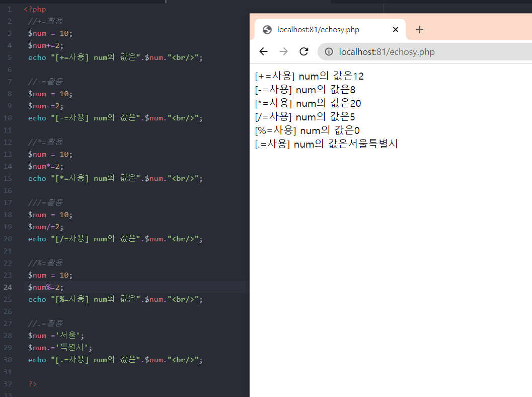Click code line $num-=2;
This screenshot has height=397, width=532.
(46, 106)
